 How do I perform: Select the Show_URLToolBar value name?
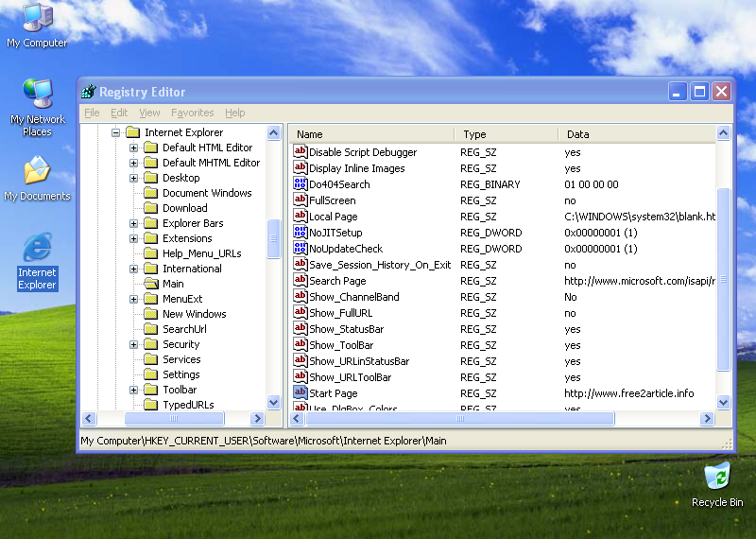(350, 377)
